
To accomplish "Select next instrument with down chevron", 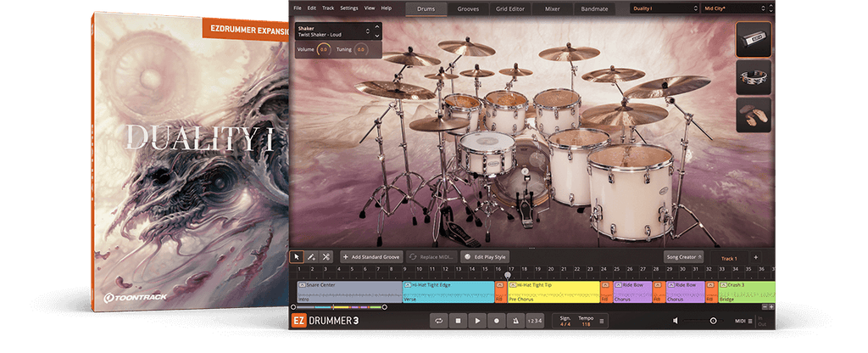I will [377, 35].
